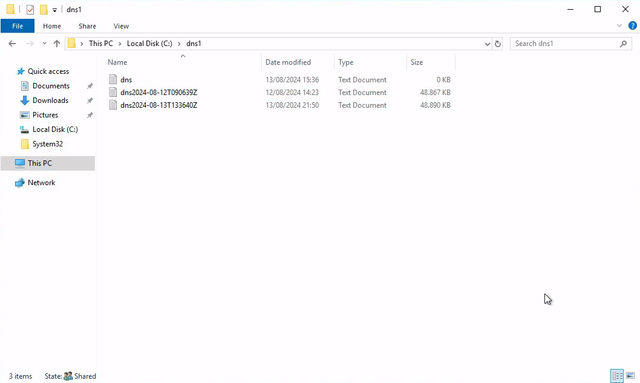This screenshot has height=383, width=640.
Task: Open Documents in Quick access
Action: (x=51, y=86)
